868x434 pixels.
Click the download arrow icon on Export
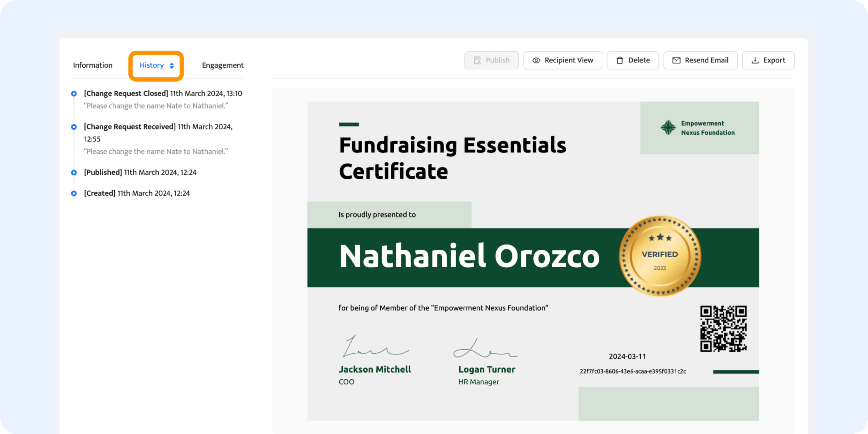click(755, 60)
